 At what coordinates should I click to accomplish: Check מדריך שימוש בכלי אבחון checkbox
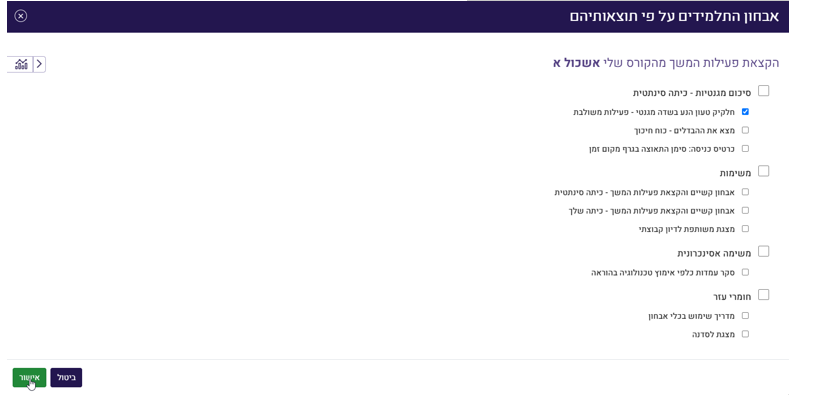[745, 316]
